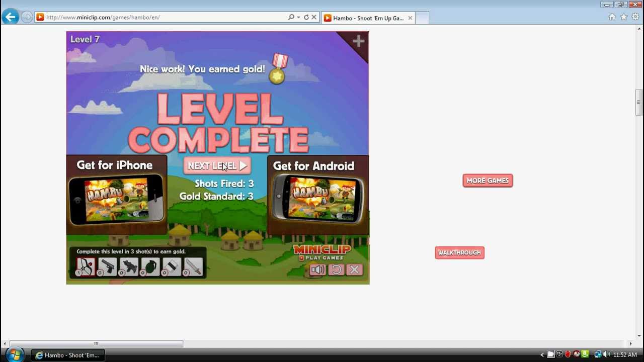644x362 pixels.
Task: Mute the game sound
Action: pos(317,270)
